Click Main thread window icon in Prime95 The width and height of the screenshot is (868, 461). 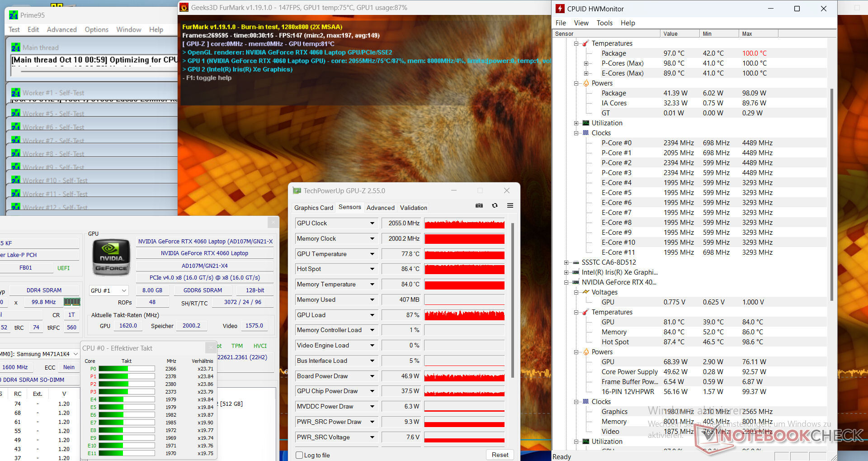pos(16,48)
